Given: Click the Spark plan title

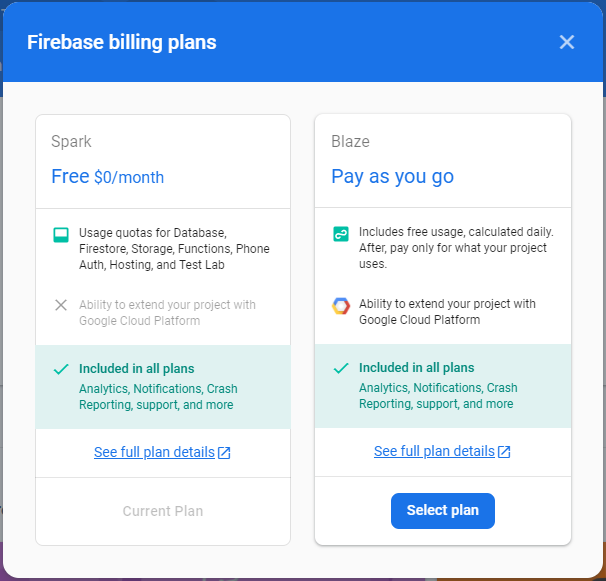Looking at the screenshot, I should click(x=71, y=142).
